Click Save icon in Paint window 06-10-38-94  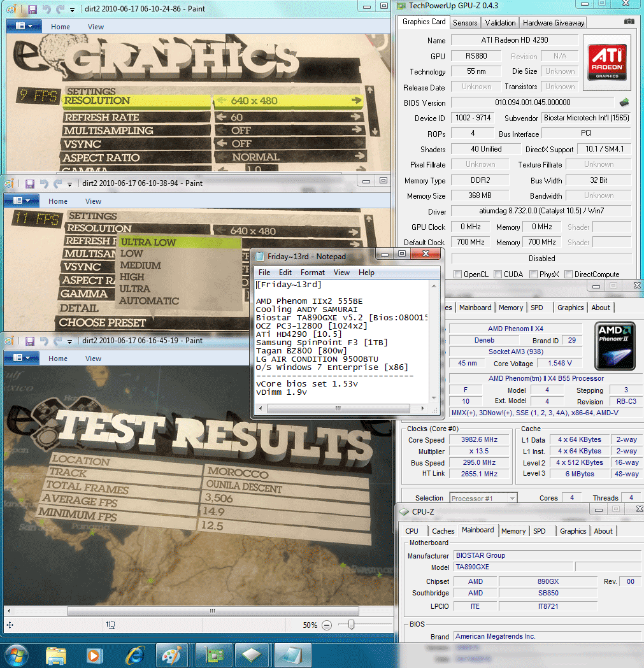pos(30,183)
